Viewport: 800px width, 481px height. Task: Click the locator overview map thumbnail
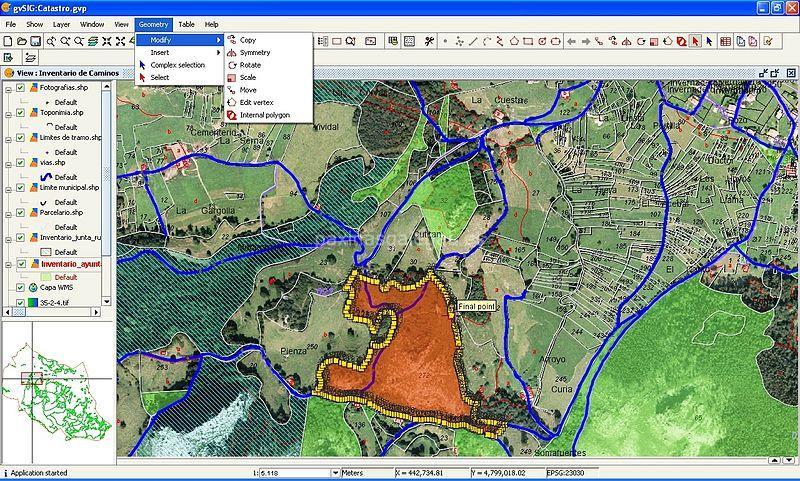coord(57,393)
